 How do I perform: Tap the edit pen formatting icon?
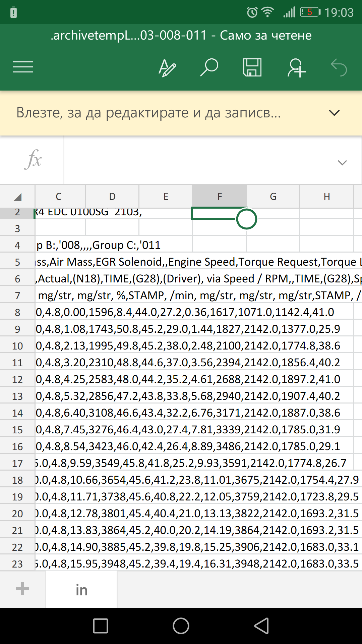[167, 68]
